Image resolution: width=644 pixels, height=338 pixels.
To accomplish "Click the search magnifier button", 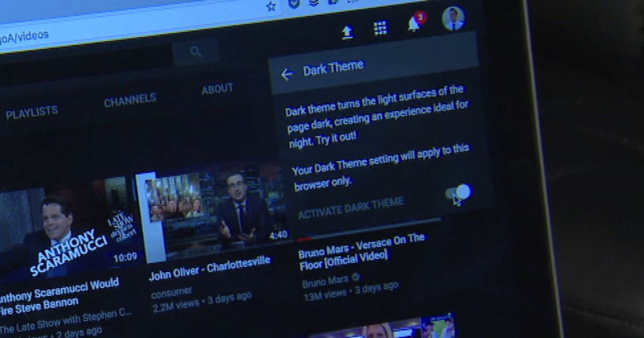I will tap(196, 52).
